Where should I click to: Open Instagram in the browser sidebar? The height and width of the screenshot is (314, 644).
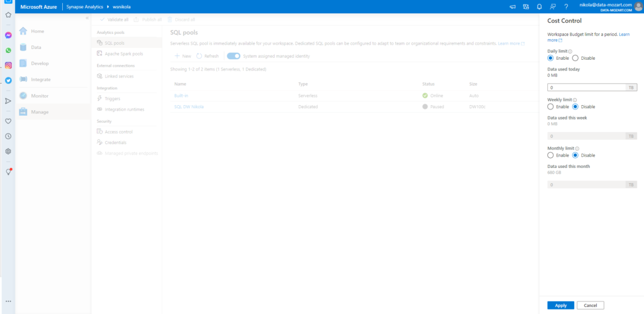coord(8,65)
